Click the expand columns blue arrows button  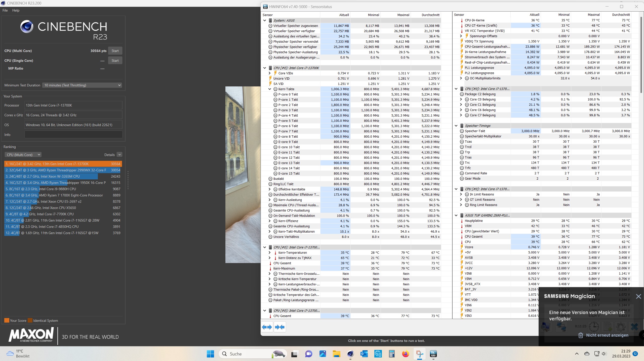(267, 327)
